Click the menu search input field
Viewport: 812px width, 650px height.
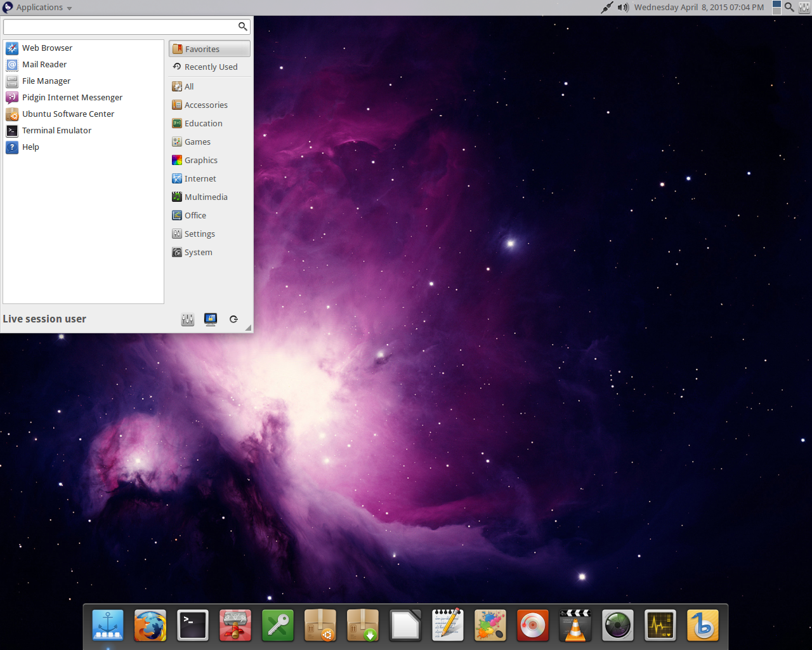(x=121, y=27)
